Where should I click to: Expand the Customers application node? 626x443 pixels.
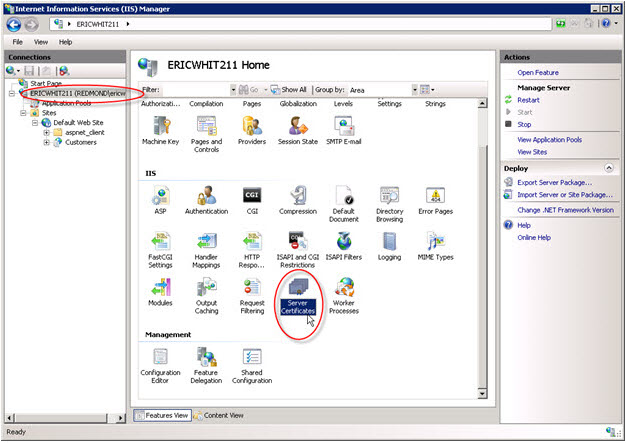(46, 142)
